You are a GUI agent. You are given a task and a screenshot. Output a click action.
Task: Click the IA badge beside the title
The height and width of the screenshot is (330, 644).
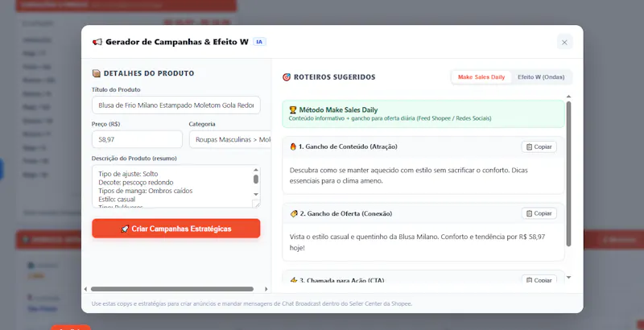click(x=259, y=42)
